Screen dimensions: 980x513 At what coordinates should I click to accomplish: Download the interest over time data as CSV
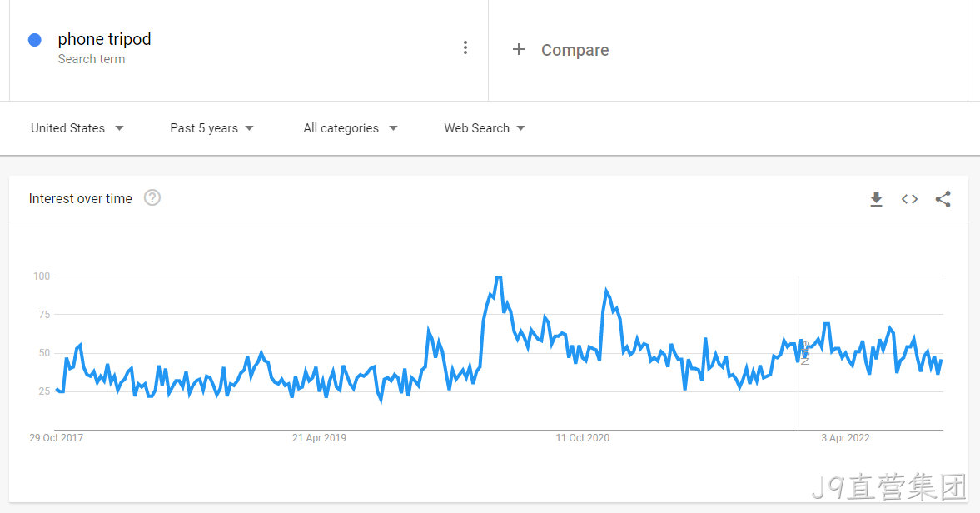tap(876, 199)
